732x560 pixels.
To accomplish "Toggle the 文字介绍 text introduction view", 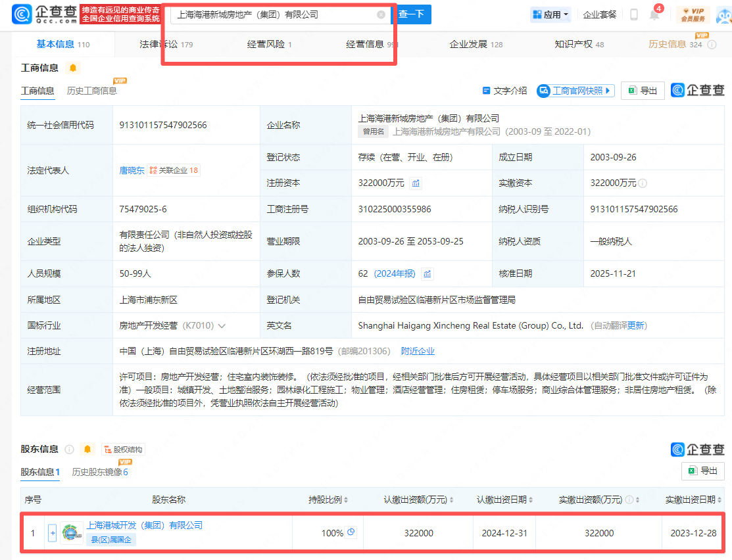I will (x=504, y=91).
